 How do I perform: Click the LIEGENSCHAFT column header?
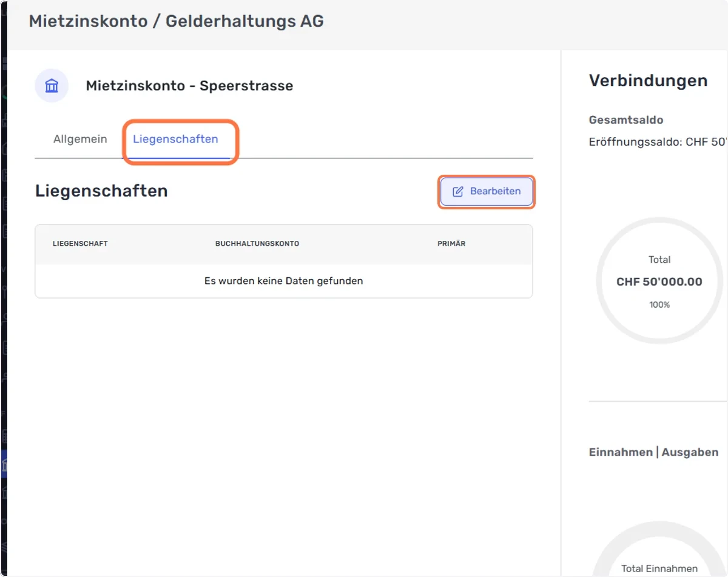point(80,244)
